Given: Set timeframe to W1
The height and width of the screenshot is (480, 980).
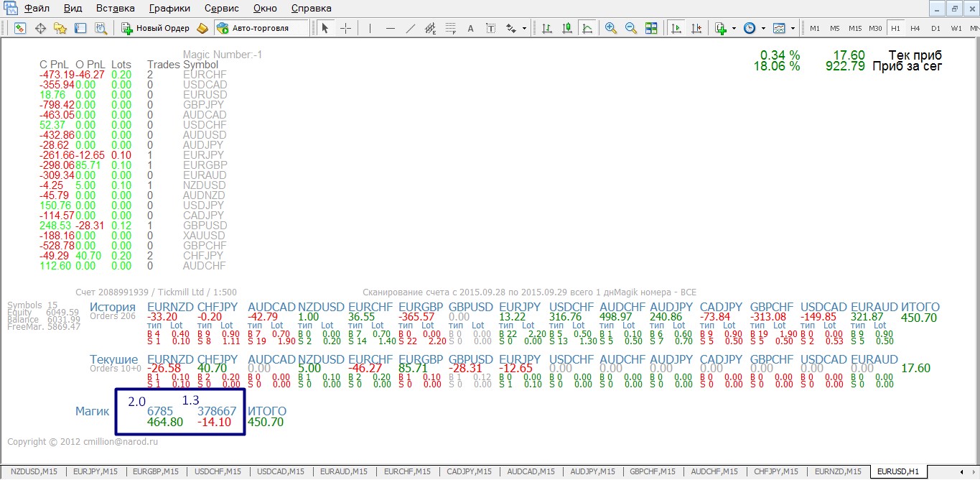Looking at the screenshot, I should [956, 29].
